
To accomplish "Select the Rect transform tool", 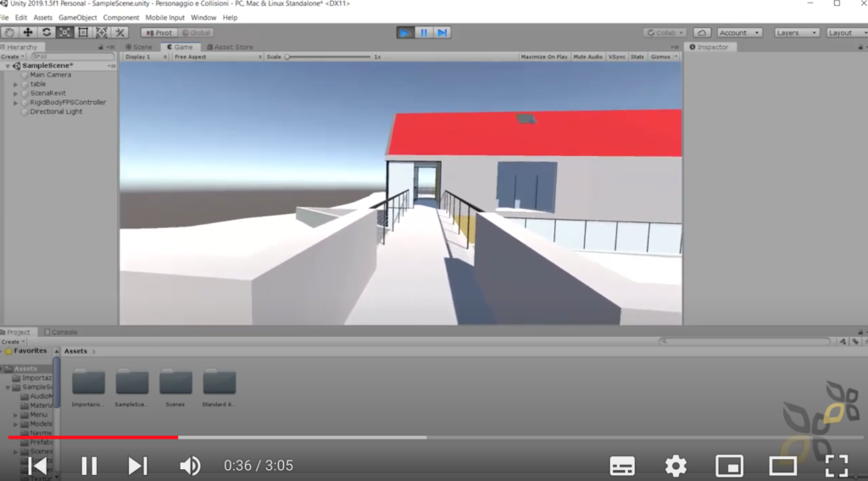I will coord(83,33).
